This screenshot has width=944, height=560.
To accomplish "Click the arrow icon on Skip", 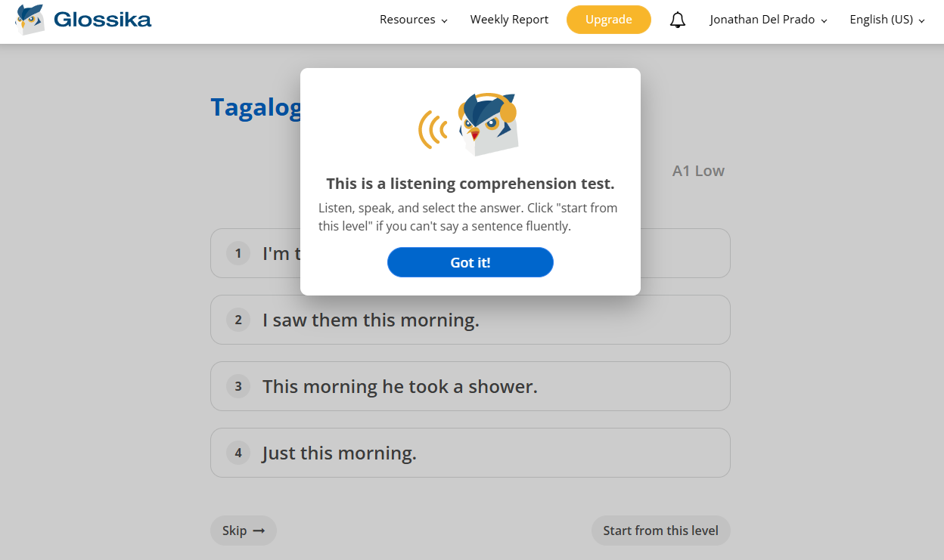I will (259, 531).
